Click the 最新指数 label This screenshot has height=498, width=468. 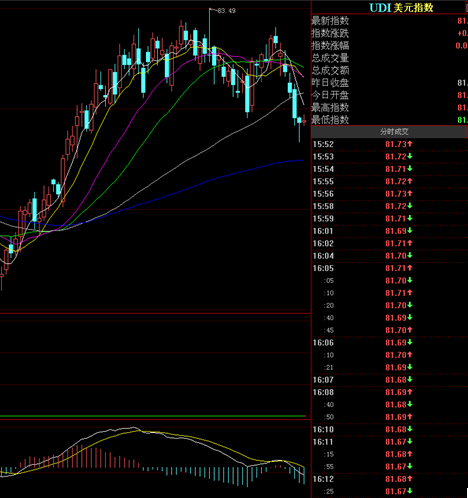pyautogui.click(x=330, y=21)
